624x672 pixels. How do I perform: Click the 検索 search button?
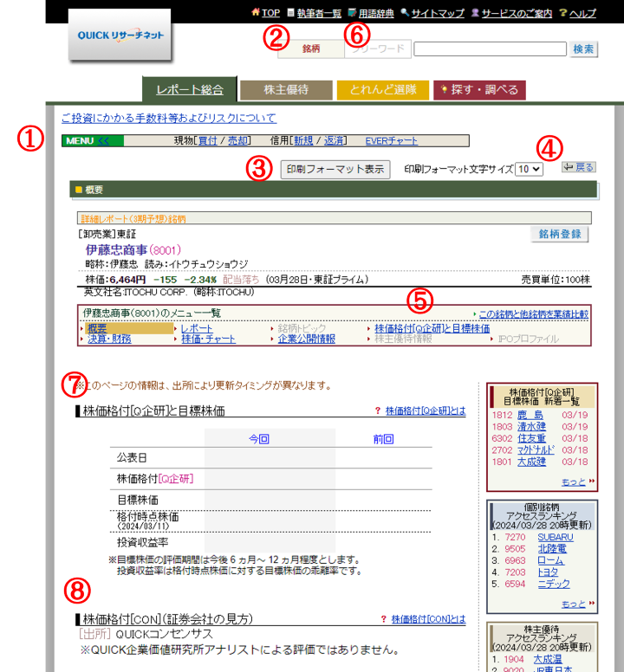(x=583, y=48)
